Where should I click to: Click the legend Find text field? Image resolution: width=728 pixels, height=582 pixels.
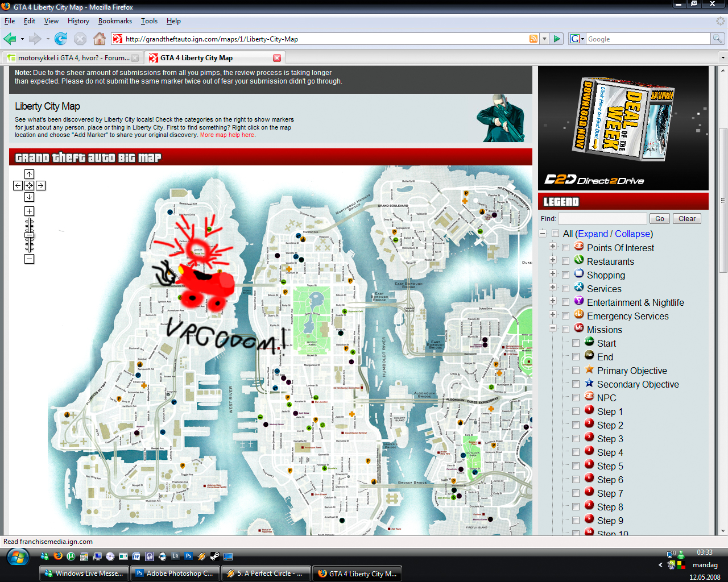click(x=602, y=219)
